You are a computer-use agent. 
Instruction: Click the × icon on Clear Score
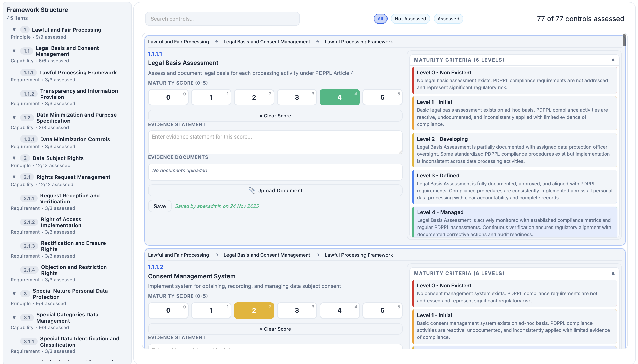click(x=261, y=116)
